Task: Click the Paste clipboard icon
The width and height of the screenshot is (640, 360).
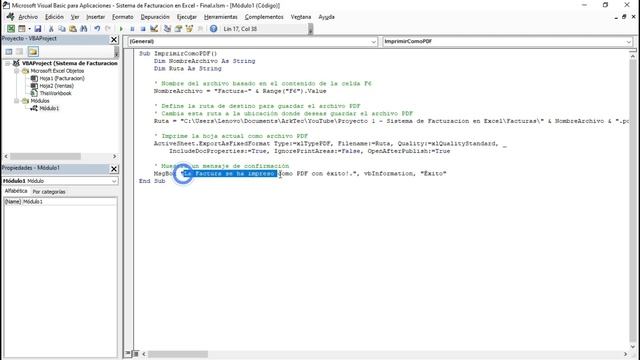Action: coord(73,29)
